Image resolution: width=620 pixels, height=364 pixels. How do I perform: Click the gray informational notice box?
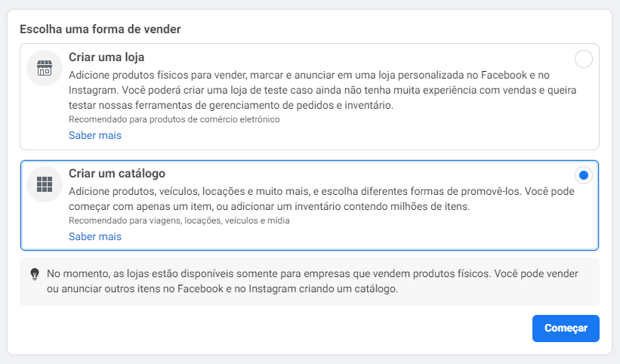click(310, 282)
